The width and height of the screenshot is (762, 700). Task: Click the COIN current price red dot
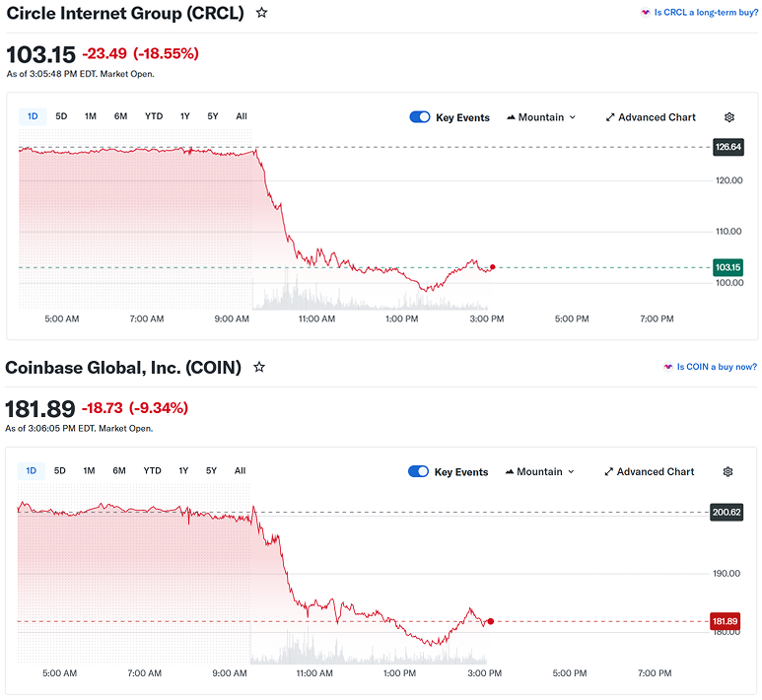[490, 621]
